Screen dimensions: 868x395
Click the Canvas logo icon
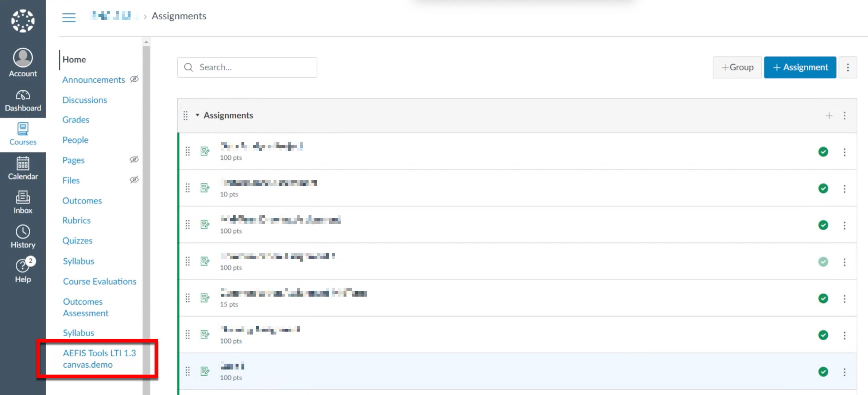point(23,21)
